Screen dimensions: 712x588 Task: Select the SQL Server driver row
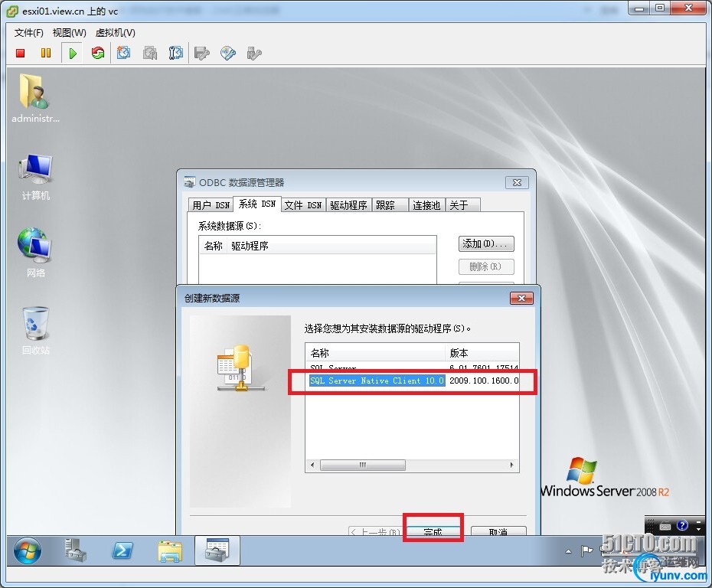click(x=412, y=367)
